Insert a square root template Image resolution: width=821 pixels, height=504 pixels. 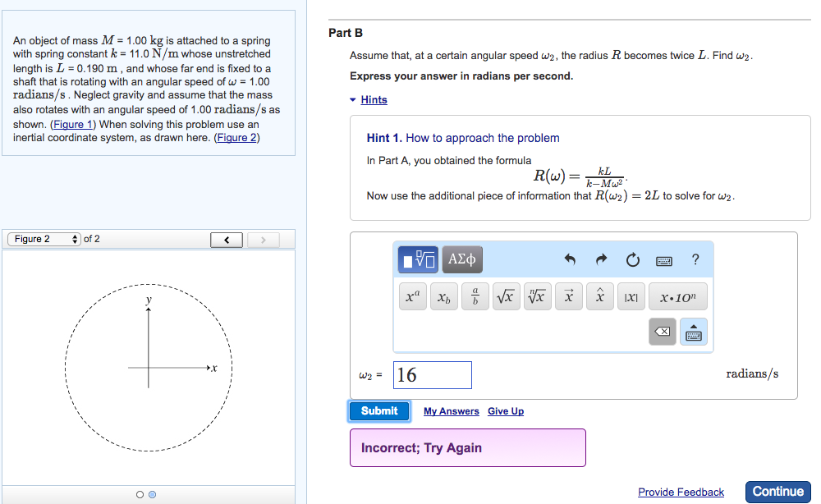[506, 296]
